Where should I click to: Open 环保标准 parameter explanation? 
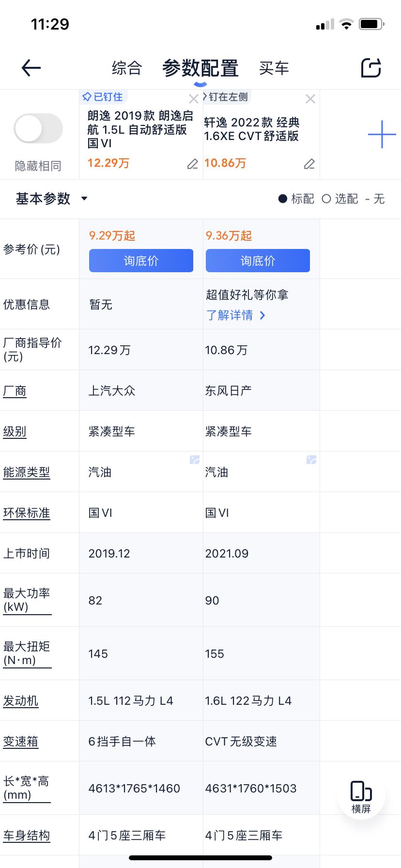(x=27, y=513)
